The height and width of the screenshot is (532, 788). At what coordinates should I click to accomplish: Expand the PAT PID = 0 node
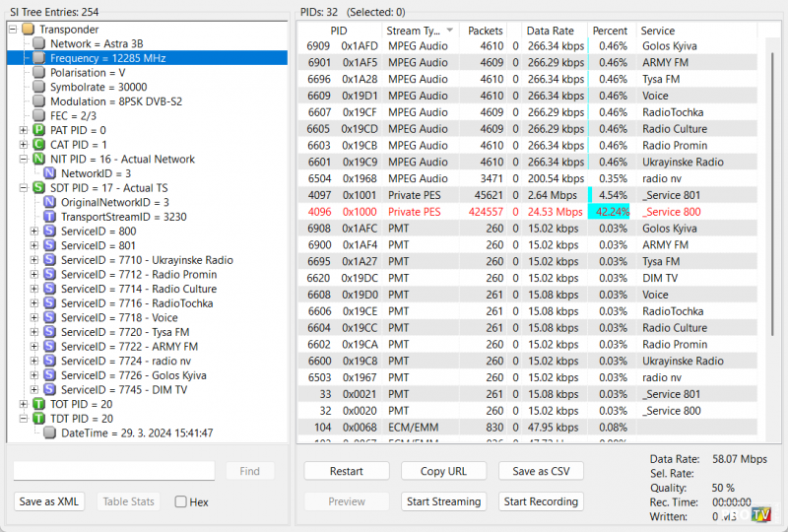[24, 130]
